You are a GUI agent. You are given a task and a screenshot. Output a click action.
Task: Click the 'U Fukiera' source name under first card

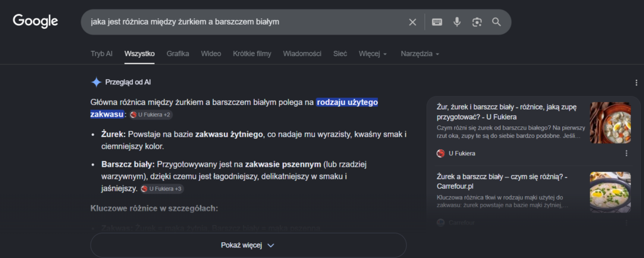coord(462,154)
